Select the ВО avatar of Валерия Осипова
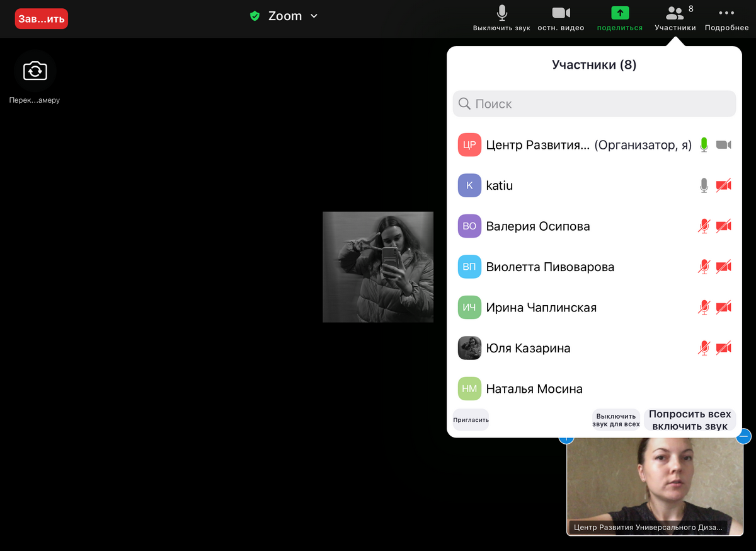Image resolution: width=756 pixels, height=551 pixels. pyautogui.click(x=469, y=226)
